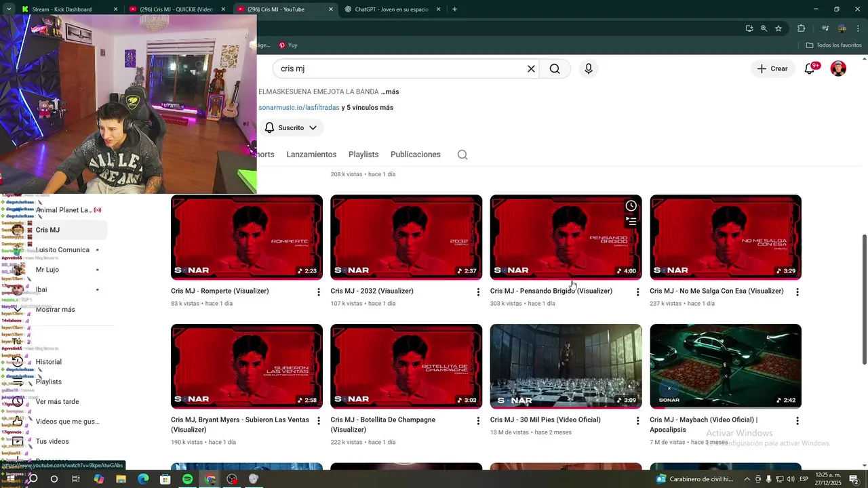Add Pensando Brigido video to queue

click(631, 221)
